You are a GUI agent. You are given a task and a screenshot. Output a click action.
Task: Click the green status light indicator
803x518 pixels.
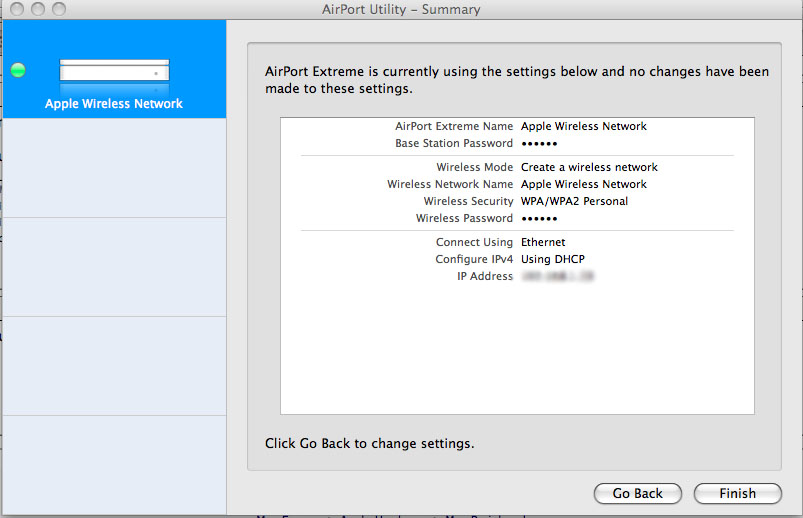pyautogui.click(x=18, y=70)
